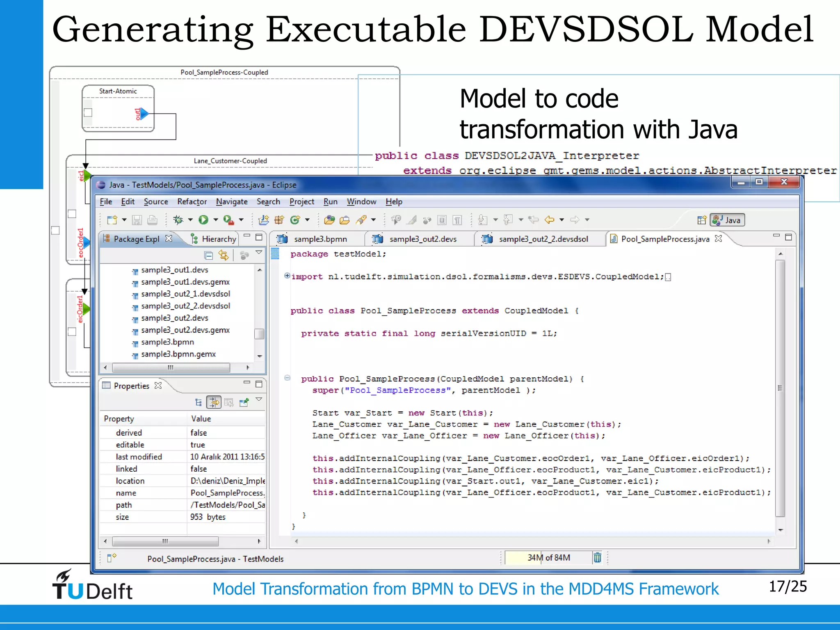This screenshot has height=630, width=840.
Task: Select sample3_out1.devs in Package Explorer
Action: (175, 270)
